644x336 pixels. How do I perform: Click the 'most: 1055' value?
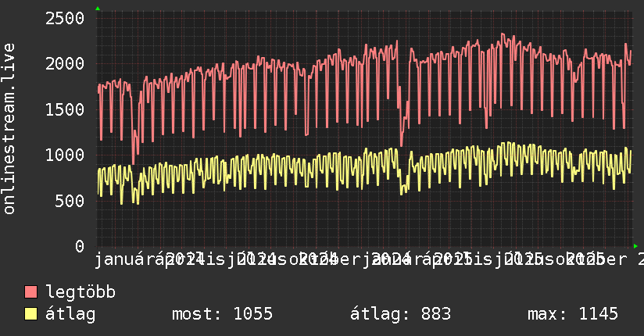(222, 314)
